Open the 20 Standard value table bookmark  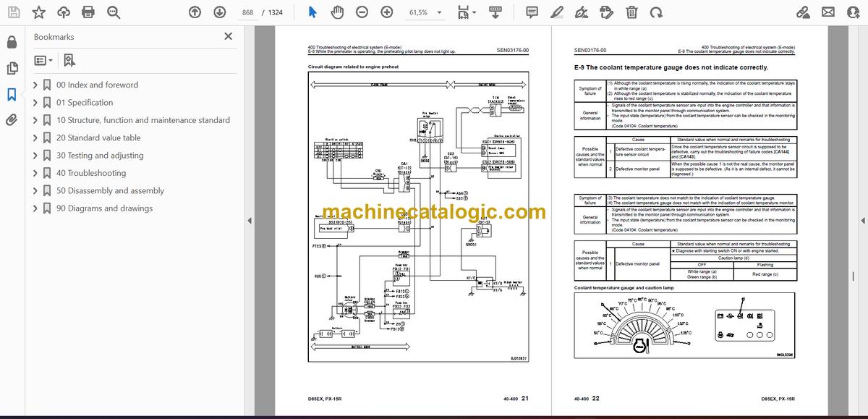[x=98, y=137]
